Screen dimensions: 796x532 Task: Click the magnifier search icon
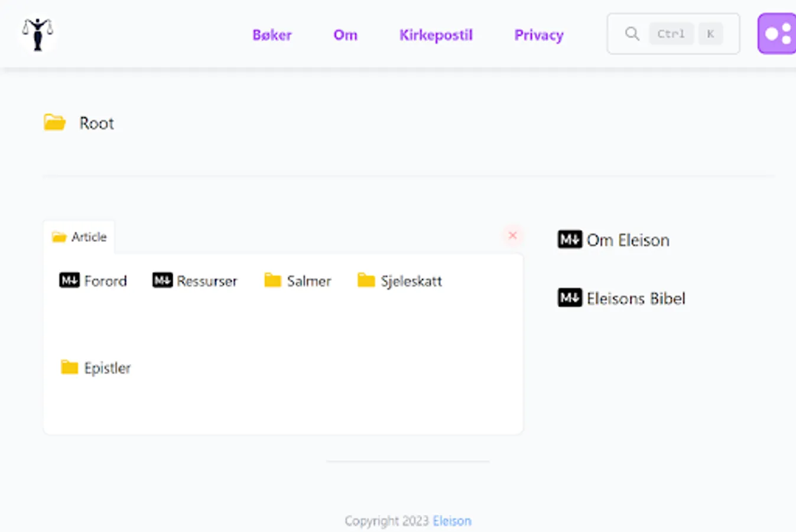tap(632, 34)
